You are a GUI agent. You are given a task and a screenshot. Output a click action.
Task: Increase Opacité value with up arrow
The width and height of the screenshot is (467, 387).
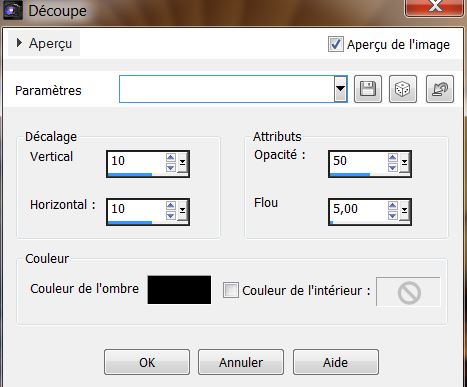393,157
